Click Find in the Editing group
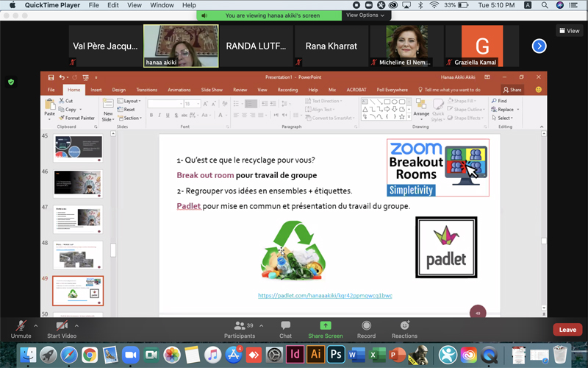This screenshot has width=588, height=368. [x=499, y=101]
